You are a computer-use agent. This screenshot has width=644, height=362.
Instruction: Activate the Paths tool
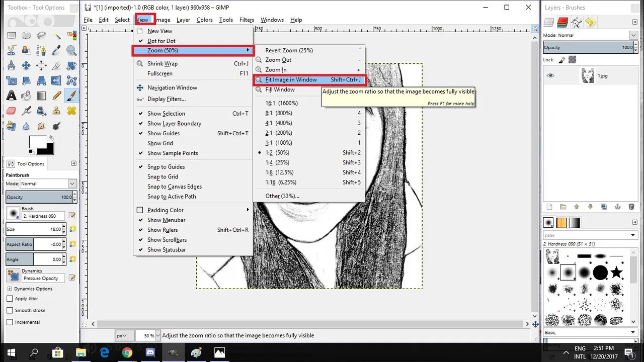pyautogui.click(x=41, y=51)
